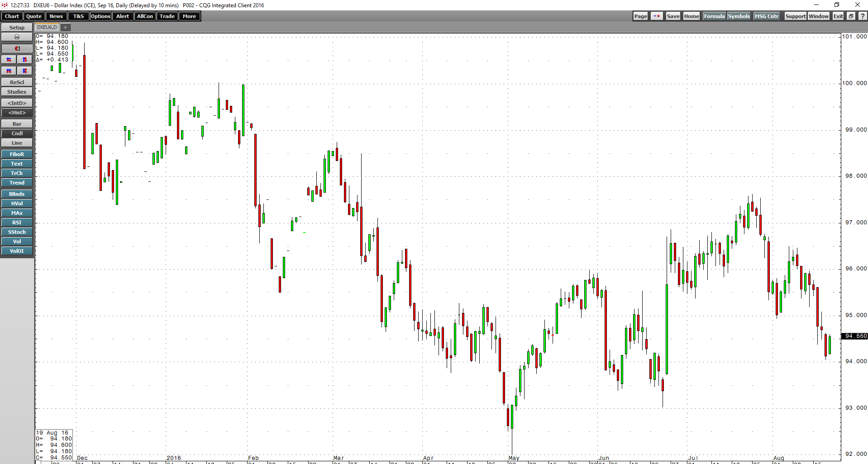Add a new chart tab with plus

tap(65, 27)
